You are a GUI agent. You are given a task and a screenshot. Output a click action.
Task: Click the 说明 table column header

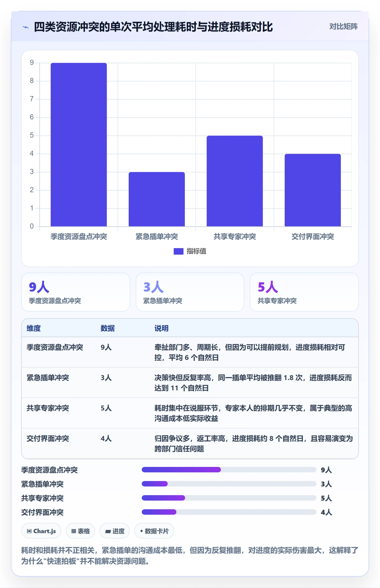coord(161,328)
